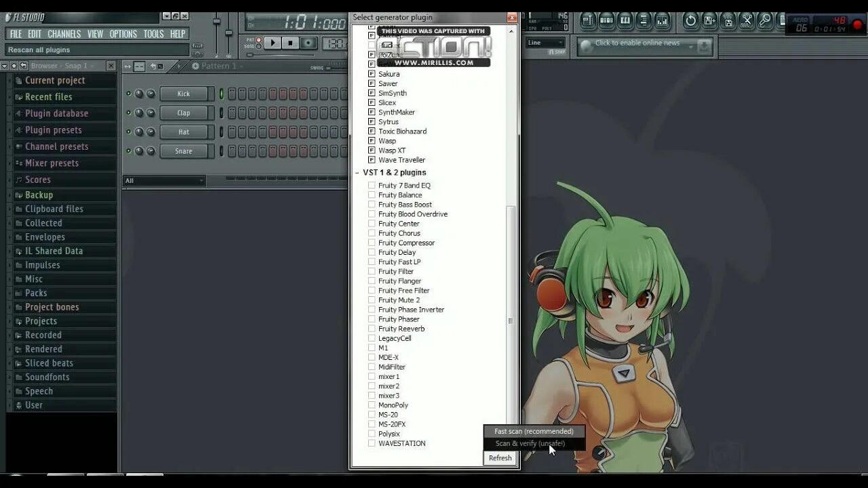Toggle the first step of Kick
Image resolution: width=868 pixels, height=488 pixels.
click(x=232, y=94)
